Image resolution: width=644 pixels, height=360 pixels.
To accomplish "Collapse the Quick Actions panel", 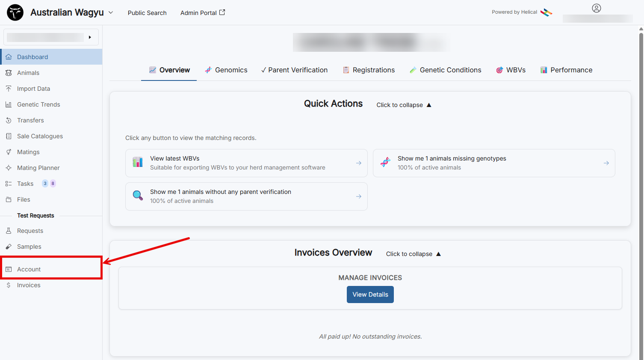I will pos(403,104).
